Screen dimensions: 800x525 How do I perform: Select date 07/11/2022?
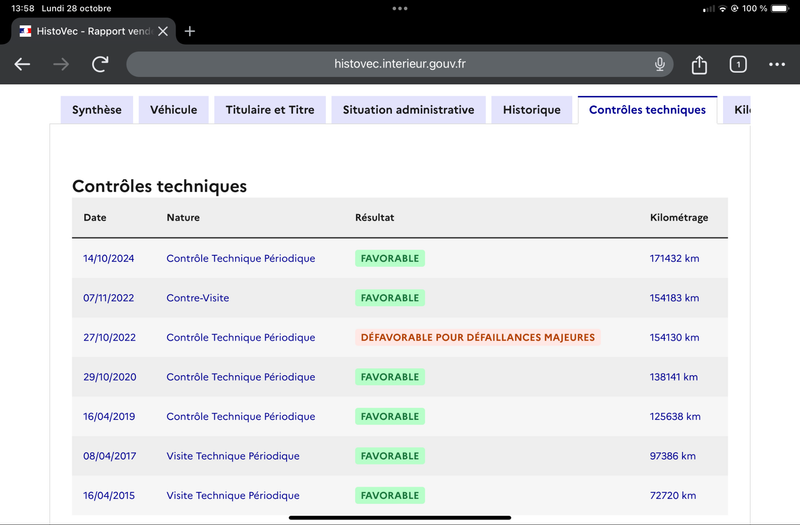click(109, 298)
